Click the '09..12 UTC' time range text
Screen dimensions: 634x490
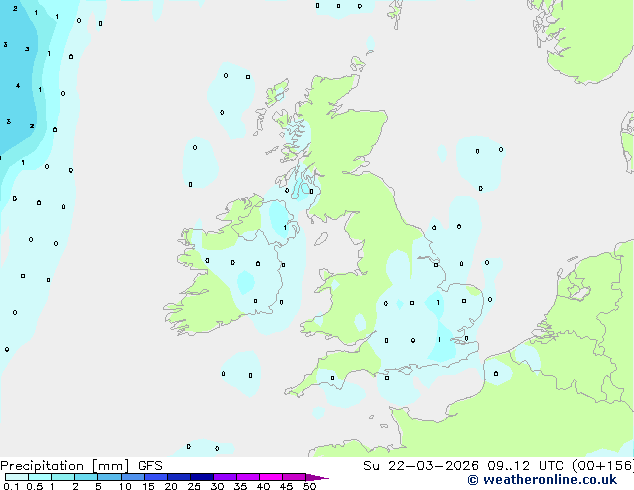[528, 466]
